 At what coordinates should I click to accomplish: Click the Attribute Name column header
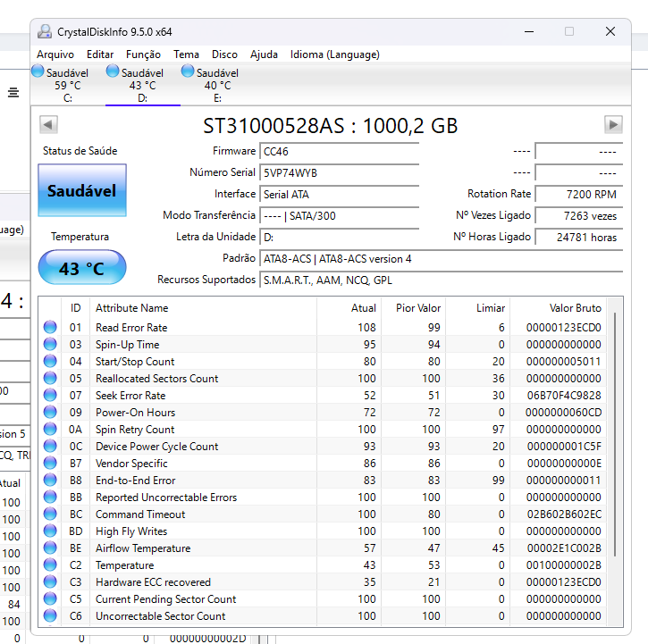coord(203,308)
